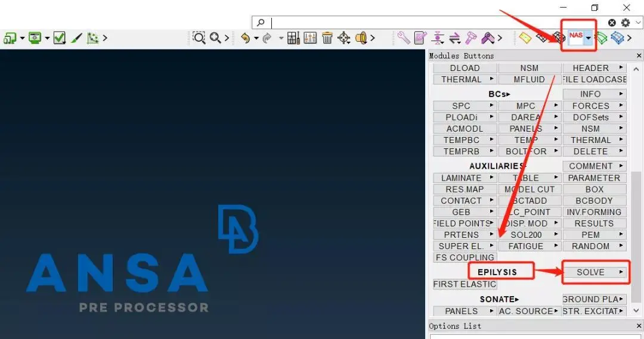The image size is (644, 339).
Task: Click scroll-down arrow of Modules Buttons scrollbar
Action: (x=636, y=310)
